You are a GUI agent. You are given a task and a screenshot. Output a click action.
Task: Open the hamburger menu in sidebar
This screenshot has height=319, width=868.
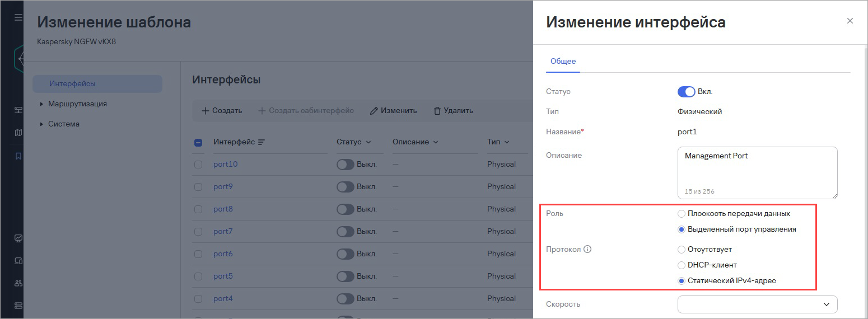tap(18, 18)
